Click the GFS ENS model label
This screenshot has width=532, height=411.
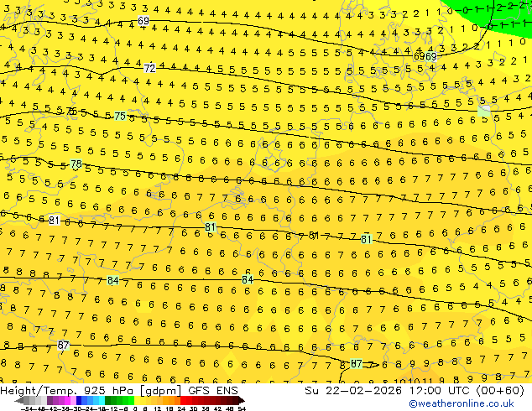pyautogui.click(x=213, y=391)
